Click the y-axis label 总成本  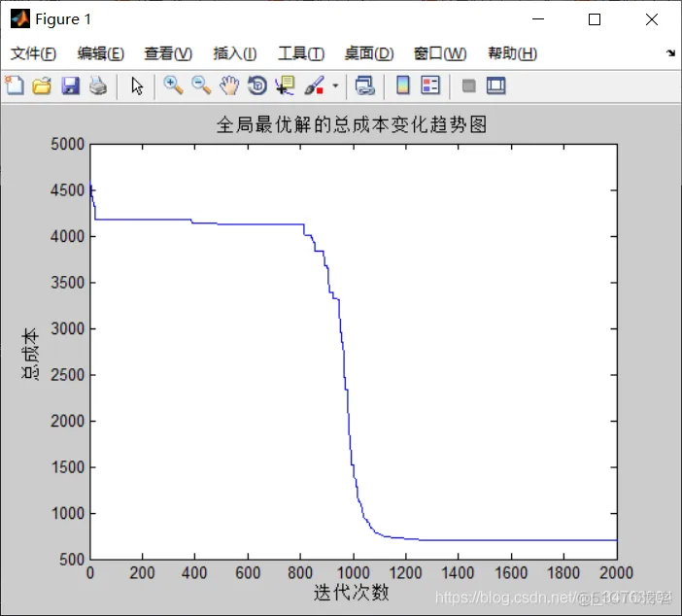pyautogui.click(x=29, y=354)
